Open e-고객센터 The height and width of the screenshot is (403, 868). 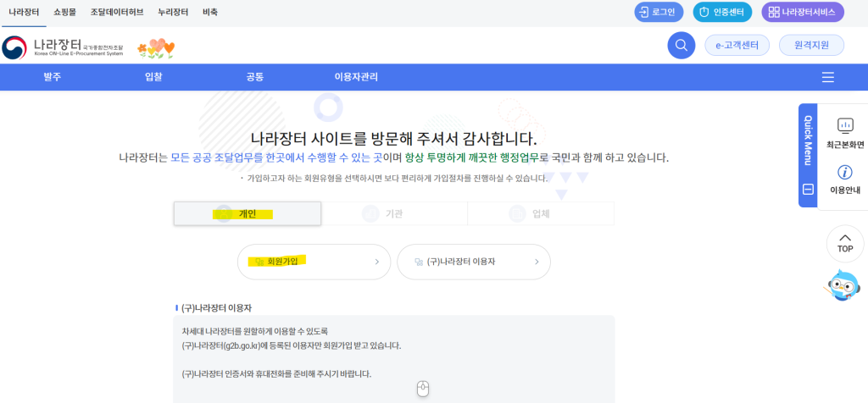[737, 46]
